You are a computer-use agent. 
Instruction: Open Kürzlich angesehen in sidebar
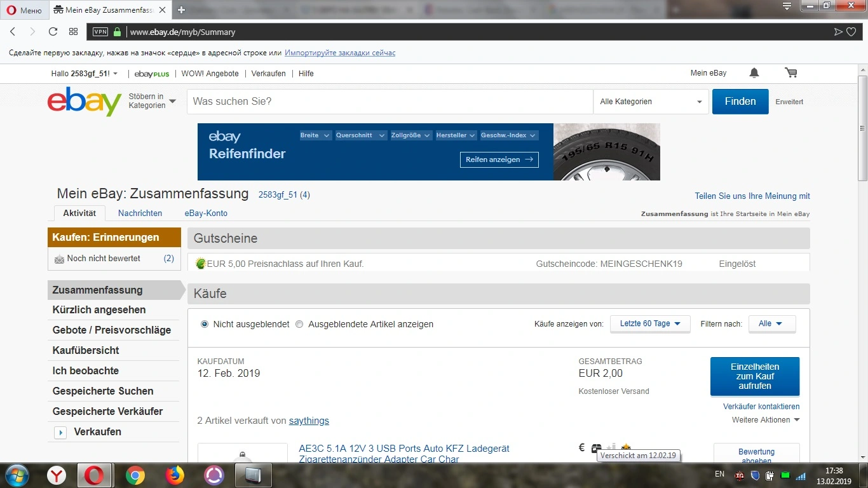[99, 310]
